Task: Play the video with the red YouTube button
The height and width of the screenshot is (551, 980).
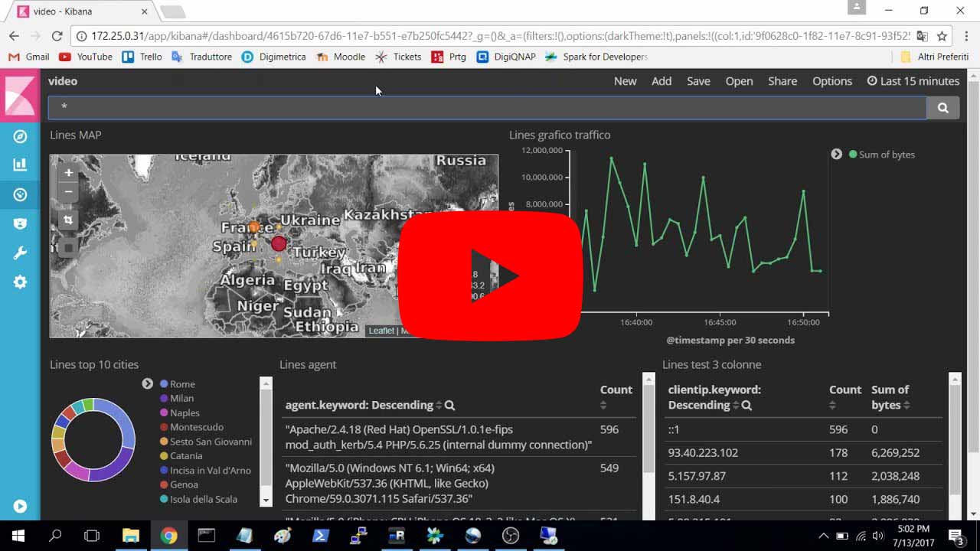Action: click(490, 275)
